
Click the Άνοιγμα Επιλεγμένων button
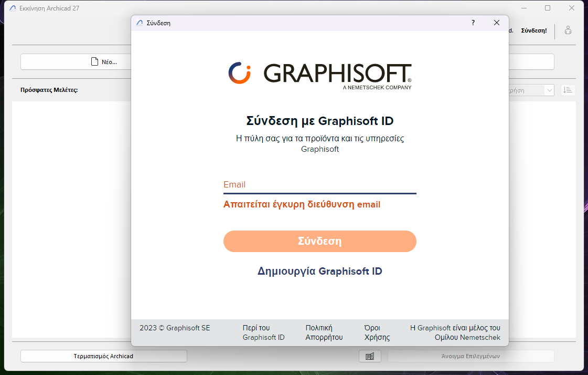tap(471, 356)
